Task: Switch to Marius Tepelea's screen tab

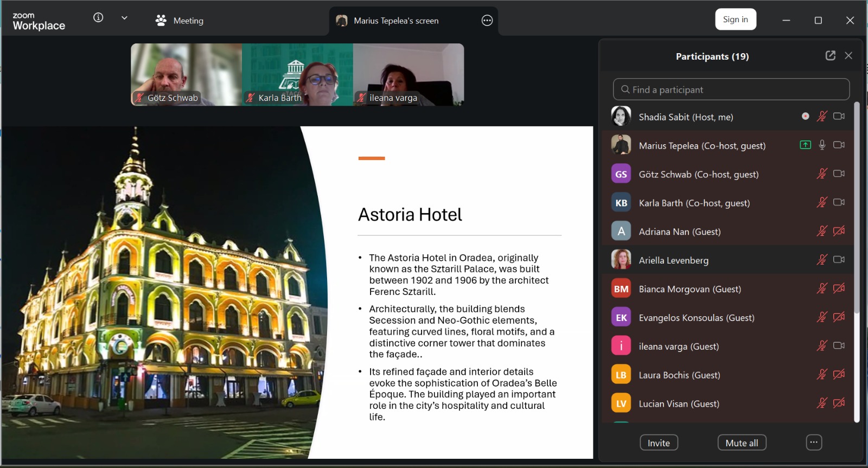Action: click(x=395, y=21)
